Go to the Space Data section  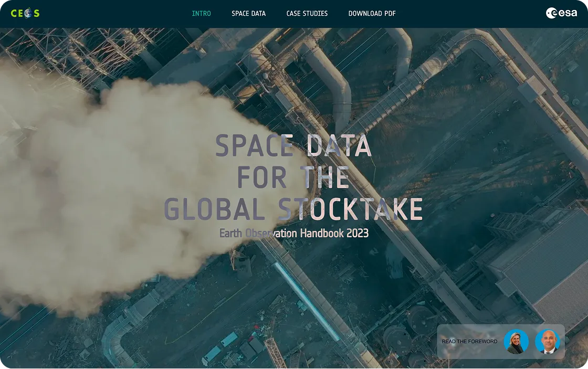(x=249, y=14)
